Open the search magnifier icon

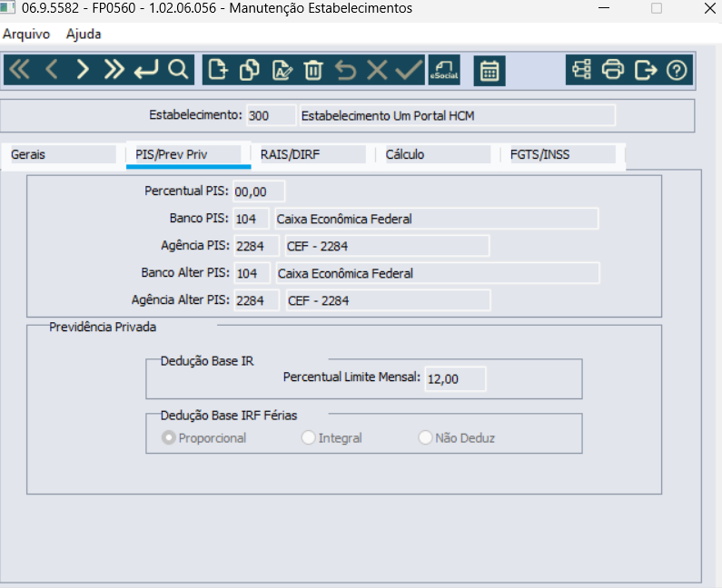pos(178,70)
